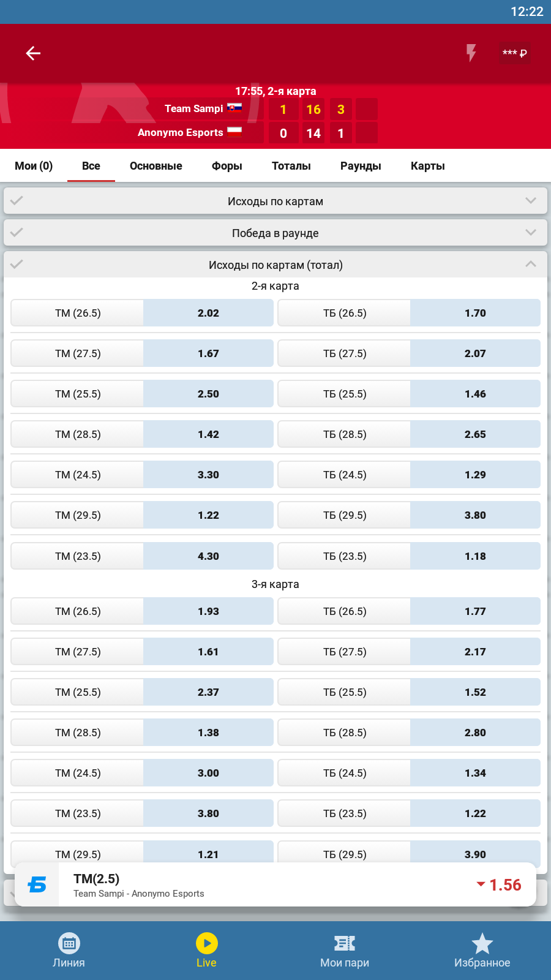Open the Линия calendar icon

[x=69, y=943]
